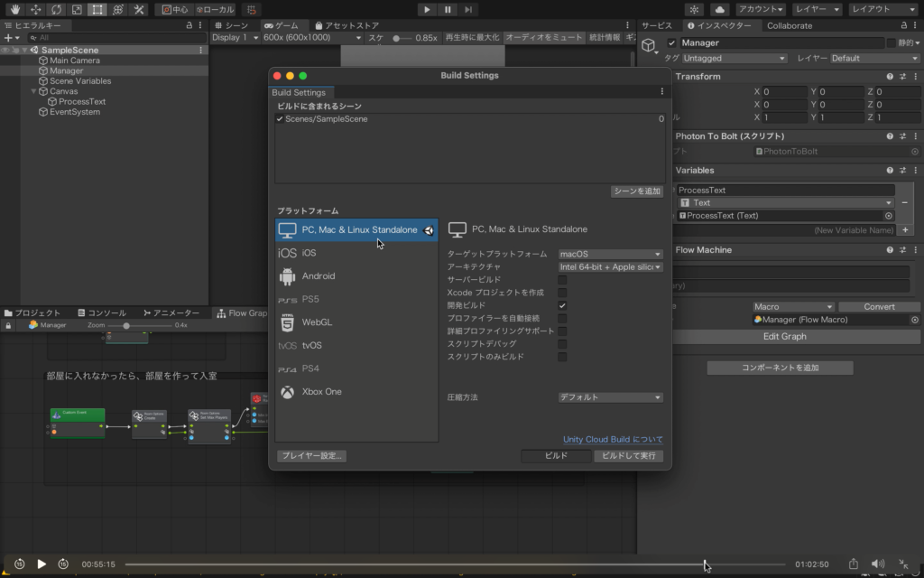Open the Macro source dropdown
This screenshot has height=578, width=924.
793,307
